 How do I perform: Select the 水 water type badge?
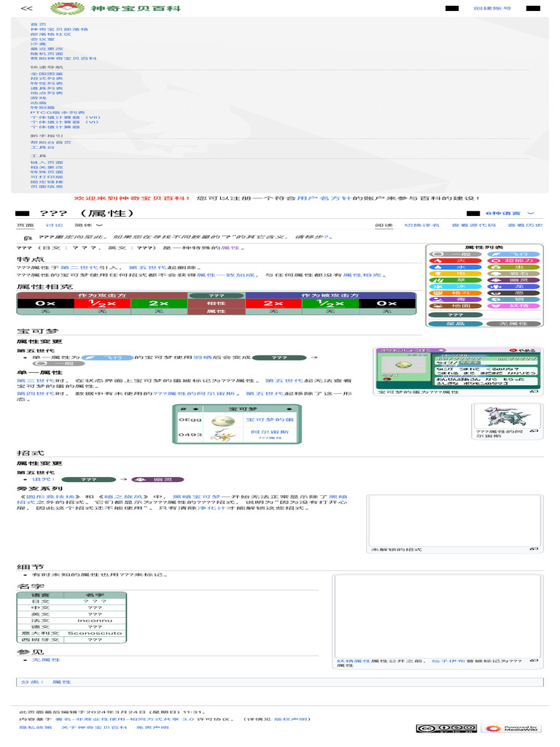(x=456, y=267)
